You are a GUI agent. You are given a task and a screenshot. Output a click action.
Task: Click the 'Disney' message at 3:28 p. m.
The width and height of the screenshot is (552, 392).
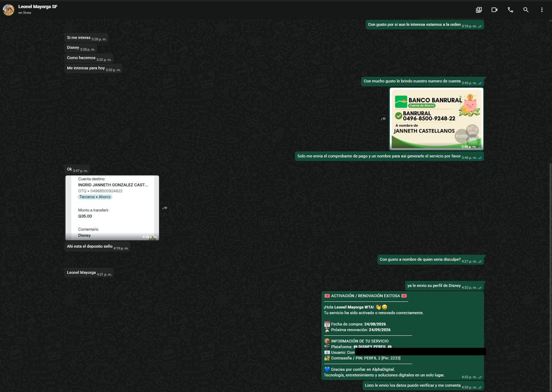point(81,48)
